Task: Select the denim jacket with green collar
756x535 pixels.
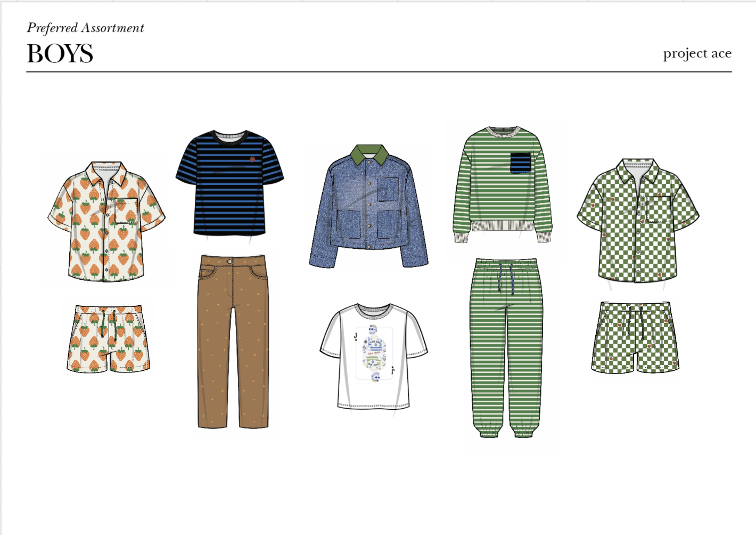Action: pos(368,206)
